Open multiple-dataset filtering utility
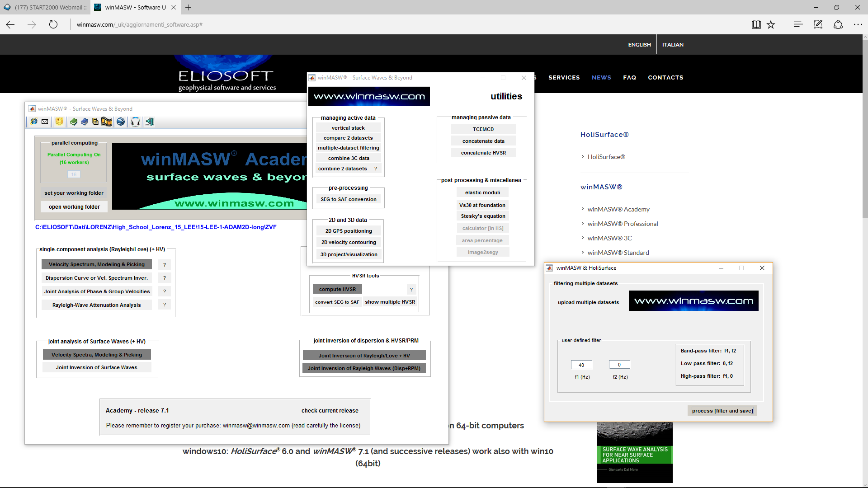Image resolution: width=868 pixels, height=488 pixels. tap(348, 148)
